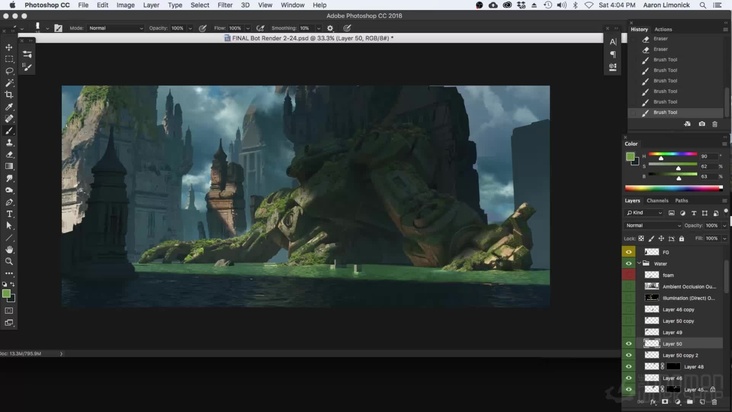
Task: Open the Brush Settings panel toggle
Action: 58,28
